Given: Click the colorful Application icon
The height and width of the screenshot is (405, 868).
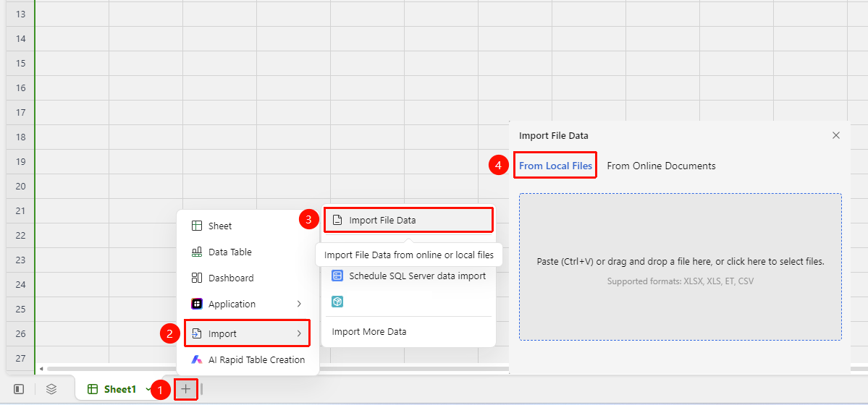Looking at the screenshot, I should tap(196, 304).
